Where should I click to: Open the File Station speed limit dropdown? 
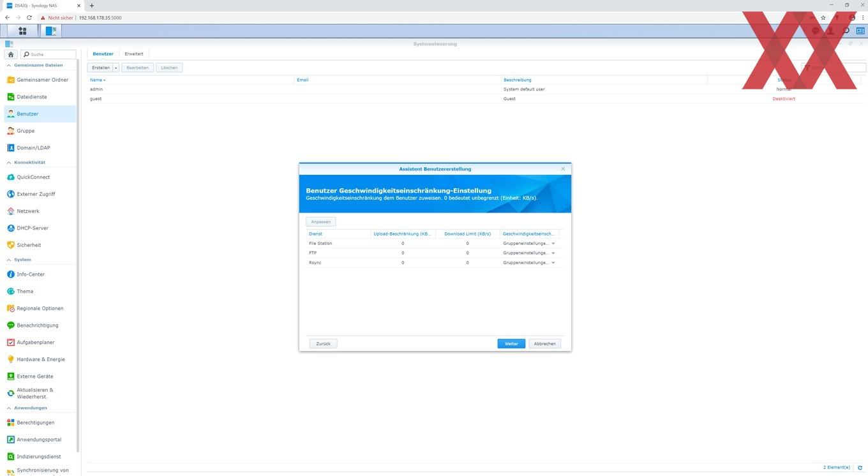tap(553, 244)
